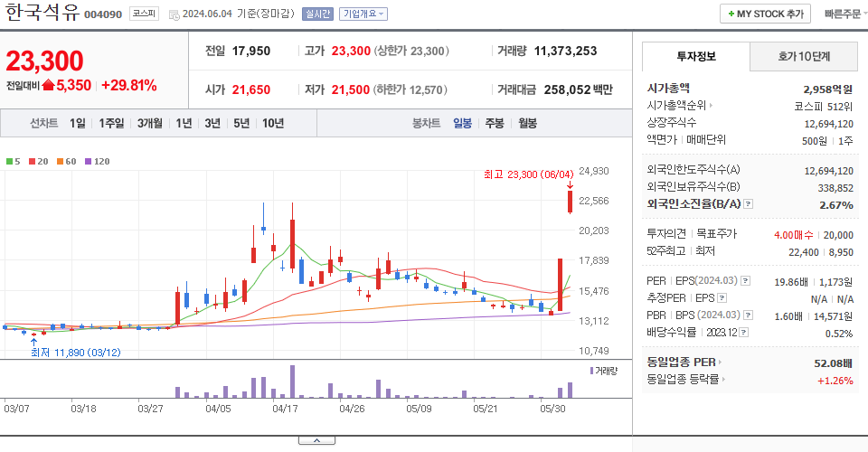This screenshot has width=868, height=452.
Task: Click the help icon next to PER EPS(2024.03)
Action: click(x=746, y=280)
